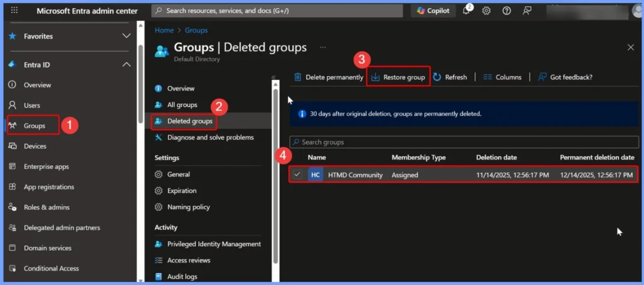
Task: Open the app launcher waffle icon
Action: 14,11
